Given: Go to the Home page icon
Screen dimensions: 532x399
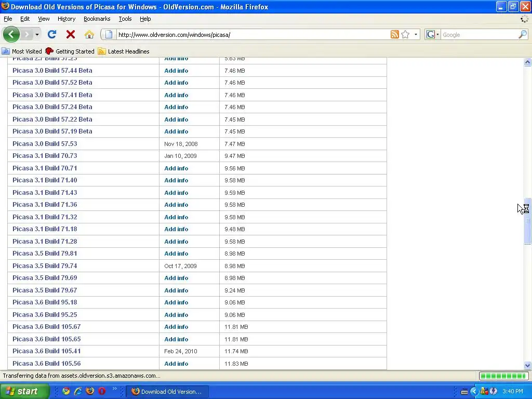Looking at the screenshot, I should [x=89, y=34].
